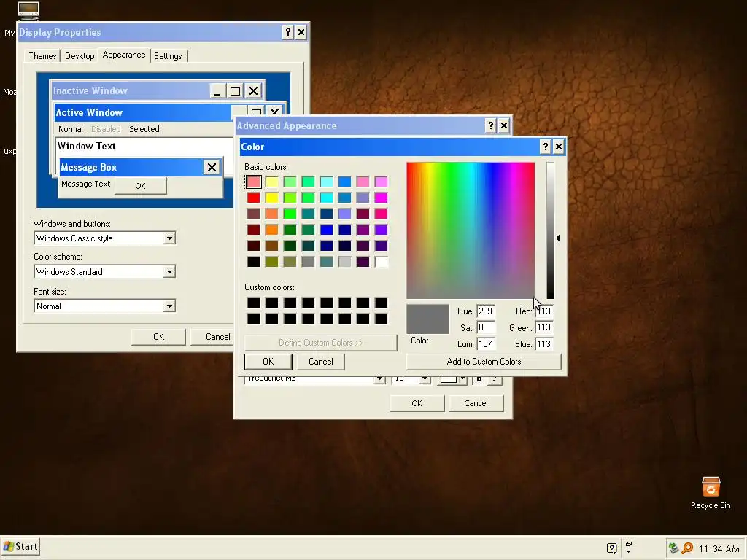Select the bright magenta basic color
This screenshot has height=560, width=747.
(x=381, y=198)
